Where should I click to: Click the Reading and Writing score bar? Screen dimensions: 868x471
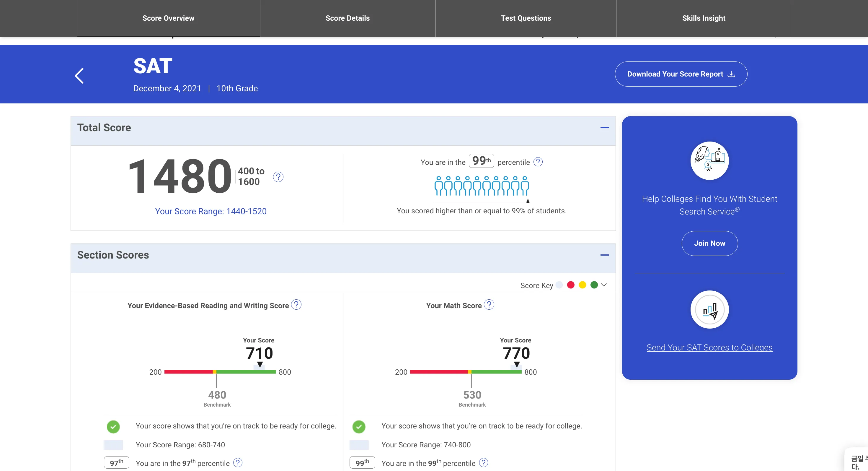coord(220,372)
